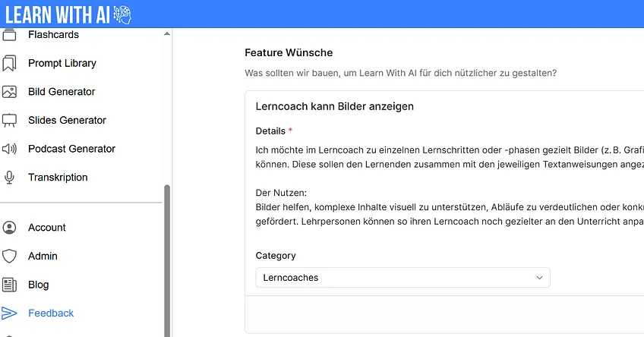The width and height of the screenshot is (644, 337).
Task: Click the sidebar scroll up arrow
Action: [x=167, y=33]
